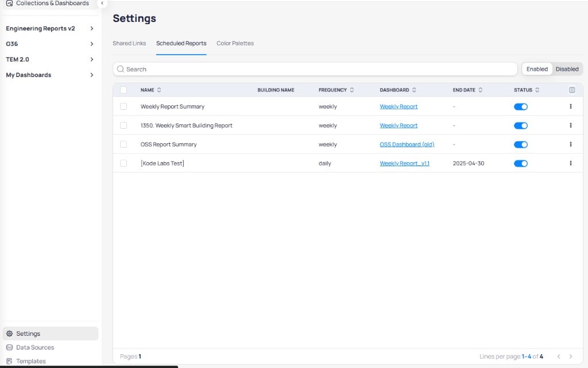The width and height of the screenshot is (588, 368).
Task: Open Weekly Report link for Weekly Report Summary
Action: pos(399,106)
